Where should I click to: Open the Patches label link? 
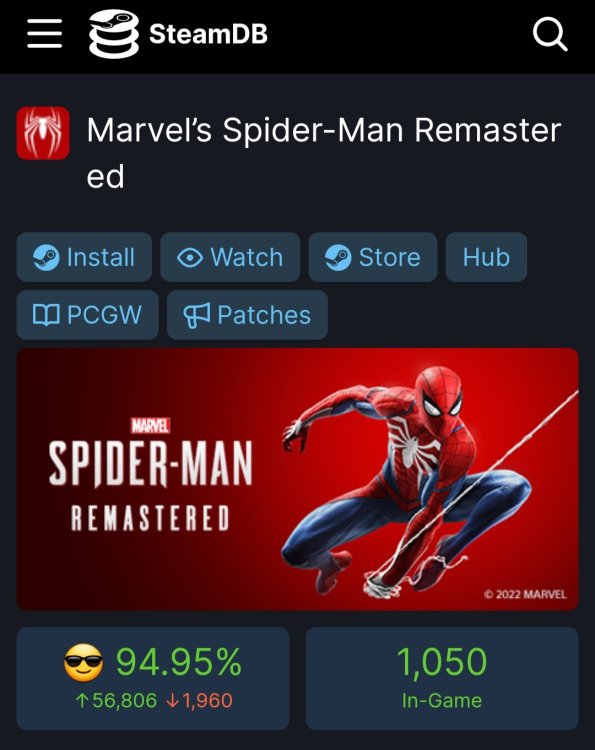264,315
